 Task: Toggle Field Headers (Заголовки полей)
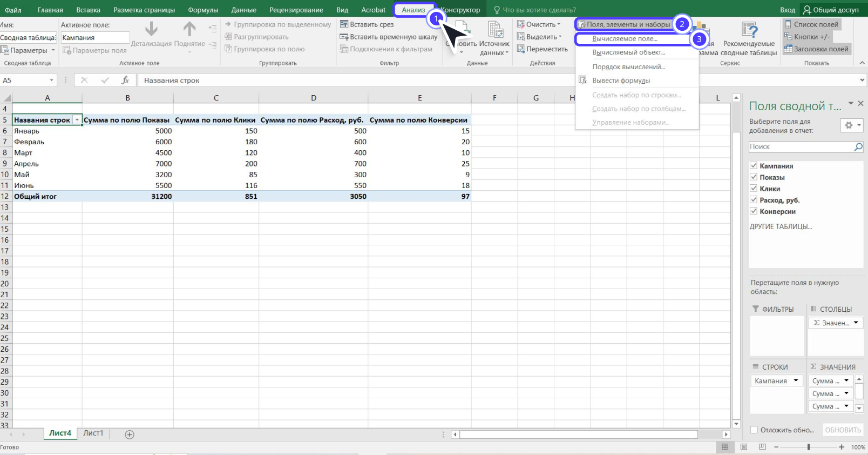[x=816, y=49]
